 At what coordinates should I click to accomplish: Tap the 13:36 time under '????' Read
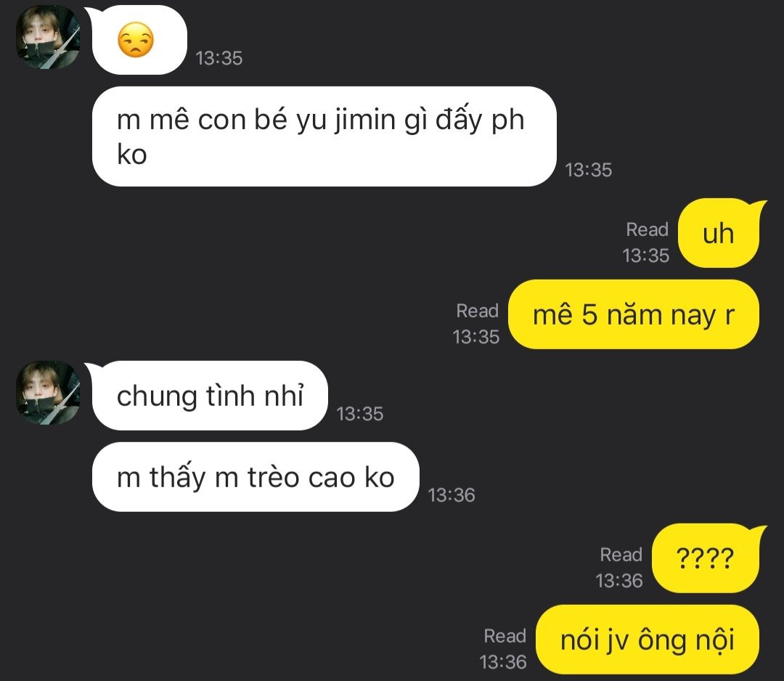[619, 581]
